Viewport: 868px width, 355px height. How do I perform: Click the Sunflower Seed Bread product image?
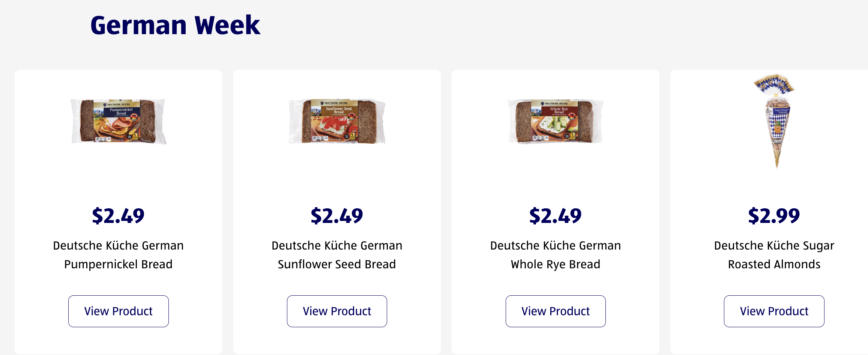pyautogui.click(x=337, y=121)
